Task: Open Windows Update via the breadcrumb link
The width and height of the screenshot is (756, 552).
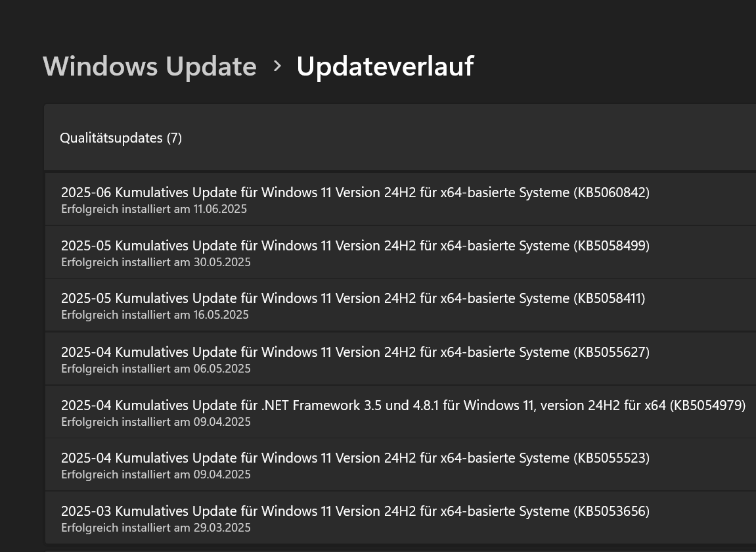Action: 149,66
